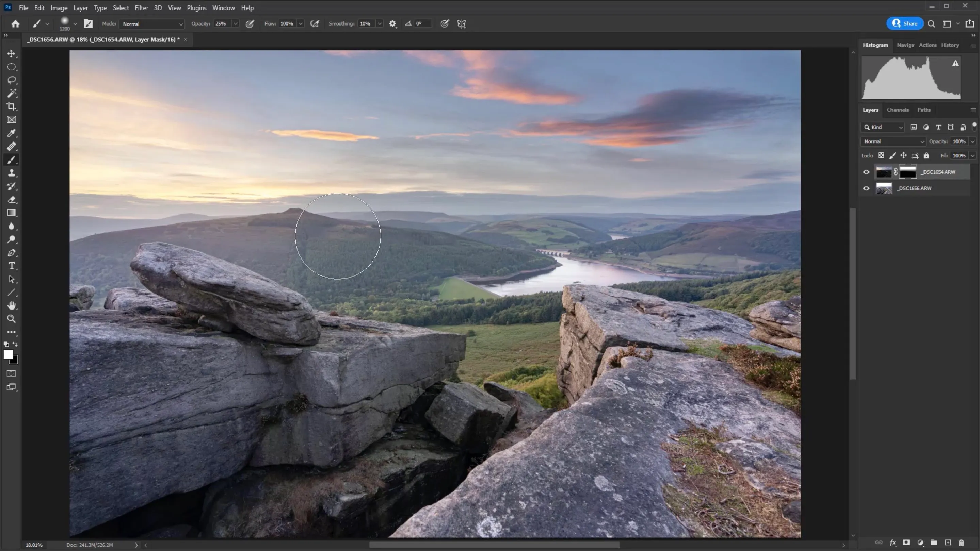Open the layer blend mode dropdown
Image resolution: width=980 pixels, height=551 pixels.
pos(893,141)
